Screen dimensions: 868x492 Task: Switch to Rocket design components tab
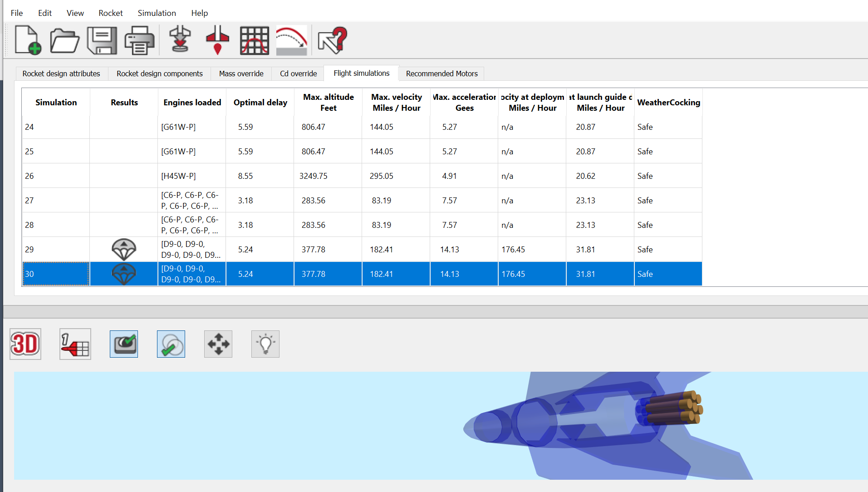click(159, 74)
